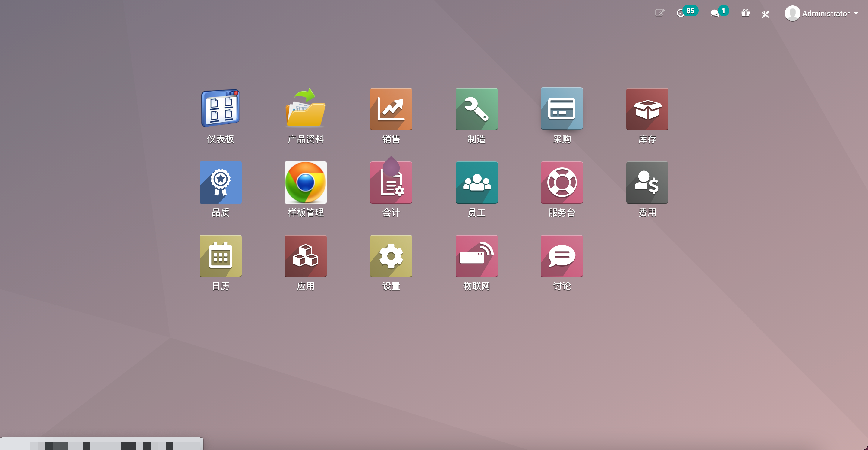Click the 物联网 label text
The height and width of the screenshot is (450, 868).
click(x=476, y=286)
